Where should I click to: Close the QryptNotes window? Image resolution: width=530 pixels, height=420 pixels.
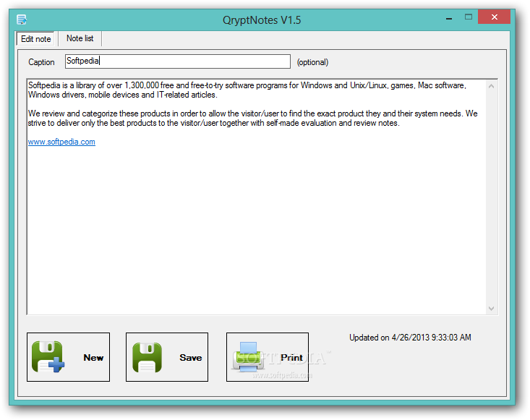[494, 17]
